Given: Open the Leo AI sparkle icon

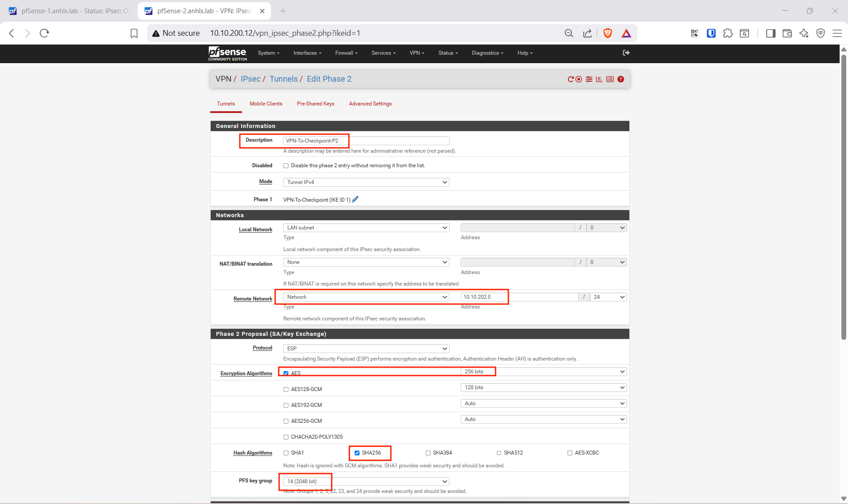Looking at the screenshot, I should coord(804,33).
